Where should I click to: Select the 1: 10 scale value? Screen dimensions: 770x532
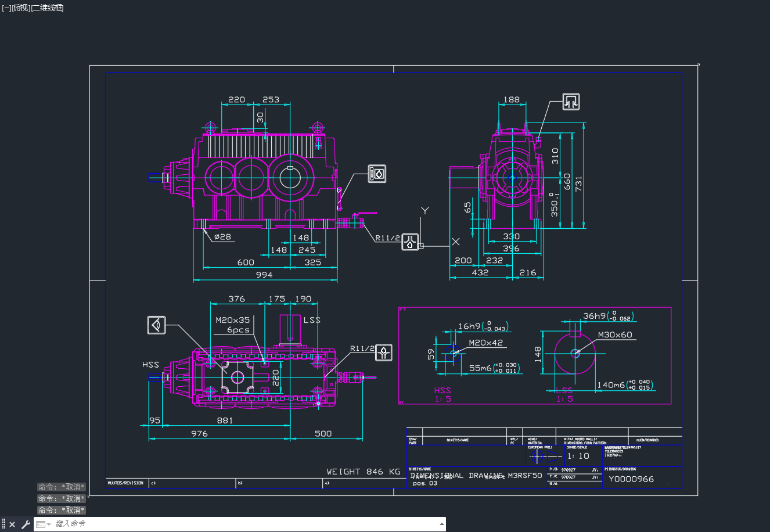pyautogui.click(x=578, y=456)
